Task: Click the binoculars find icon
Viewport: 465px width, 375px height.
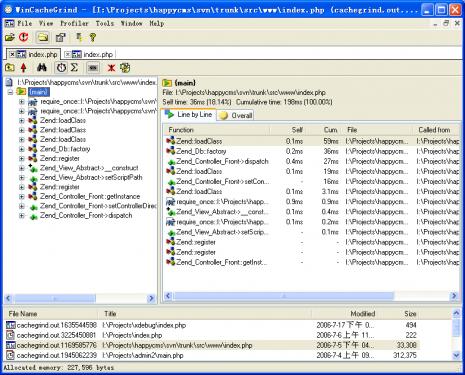Action: click(42, 68)
